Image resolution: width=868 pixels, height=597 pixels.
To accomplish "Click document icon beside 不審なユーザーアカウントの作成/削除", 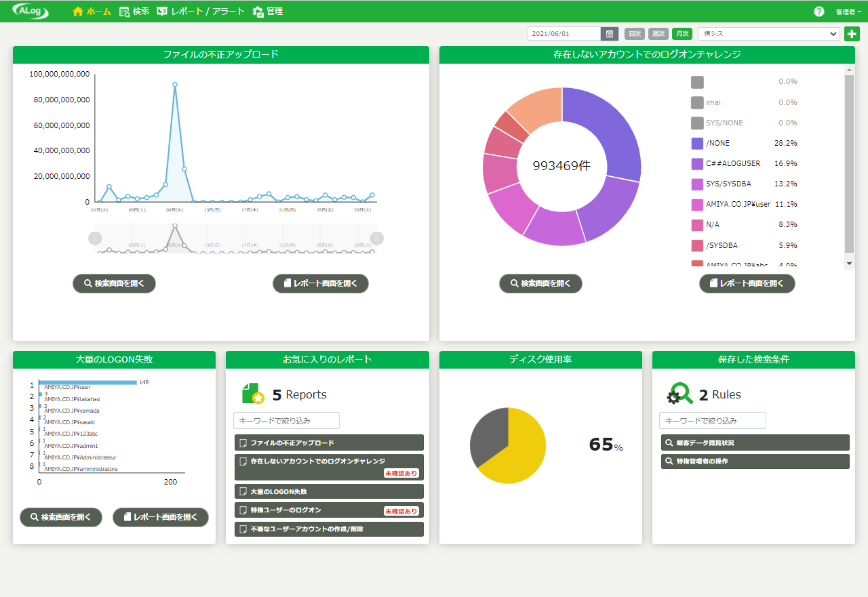I will pyautogui.click(x=243, y=529).
